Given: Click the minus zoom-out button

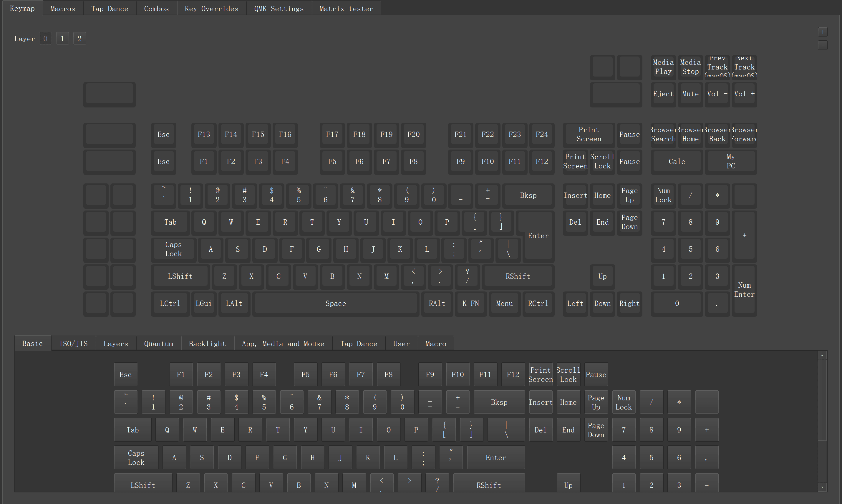Looking at the screenshot, I should click(822, 45).
